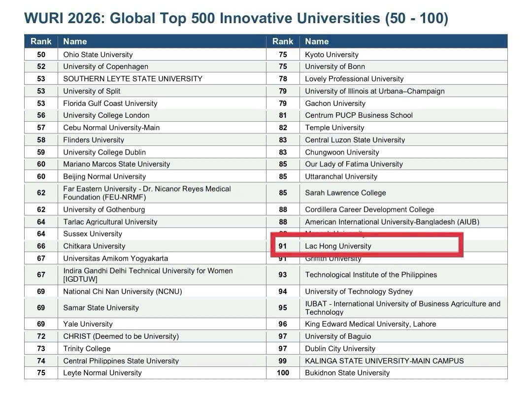Click the WURI 2026 Global Top 500 title

tap(236, 18)
